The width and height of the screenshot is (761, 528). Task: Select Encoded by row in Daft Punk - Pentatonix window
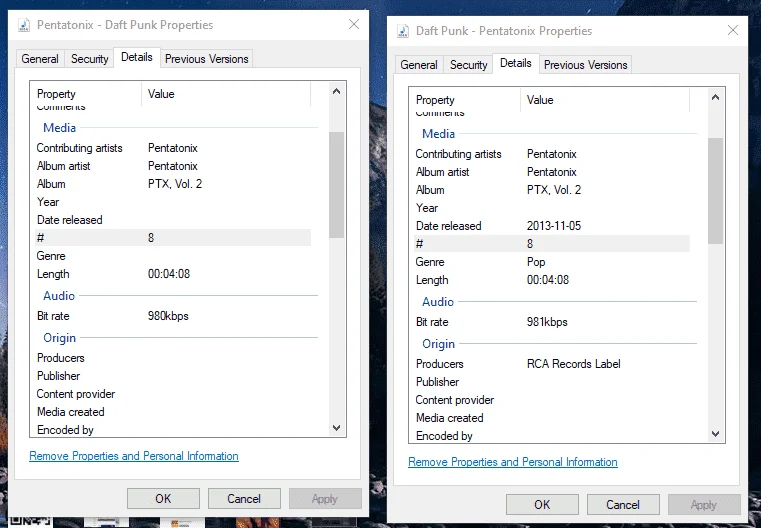click(552, 435)
